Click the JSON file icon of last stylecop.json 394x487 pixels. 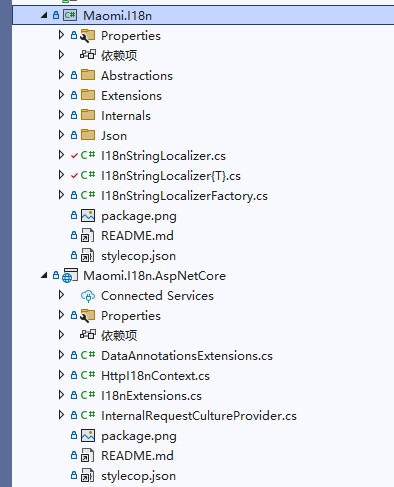(x=88, y=476)
